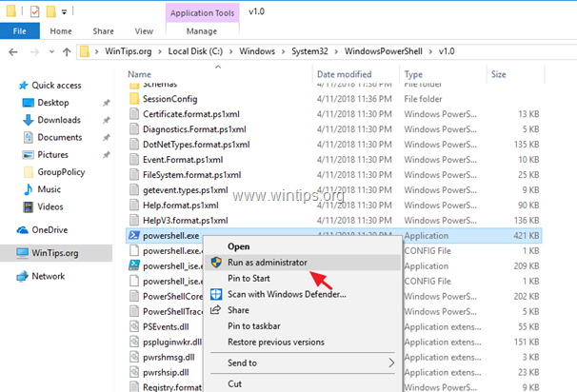The image size is (577, 392).
Task: Select the PSEvents.dll file icon
Action: point(134,326)
